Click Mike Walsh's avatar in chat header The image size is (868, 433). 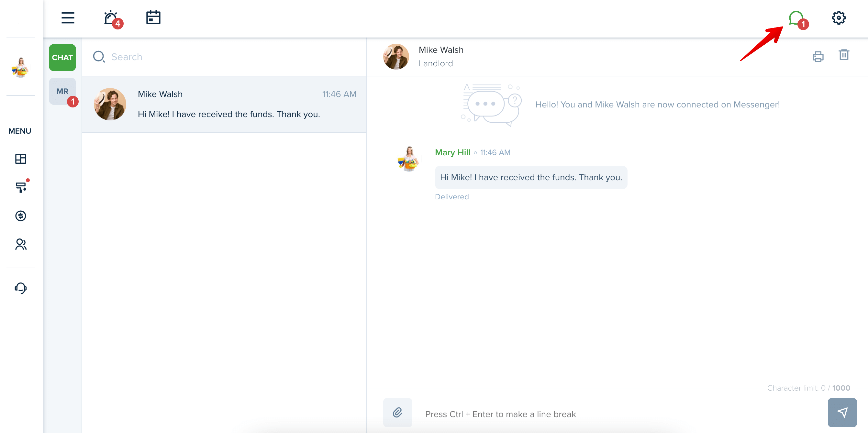click(x=396, y=57)
